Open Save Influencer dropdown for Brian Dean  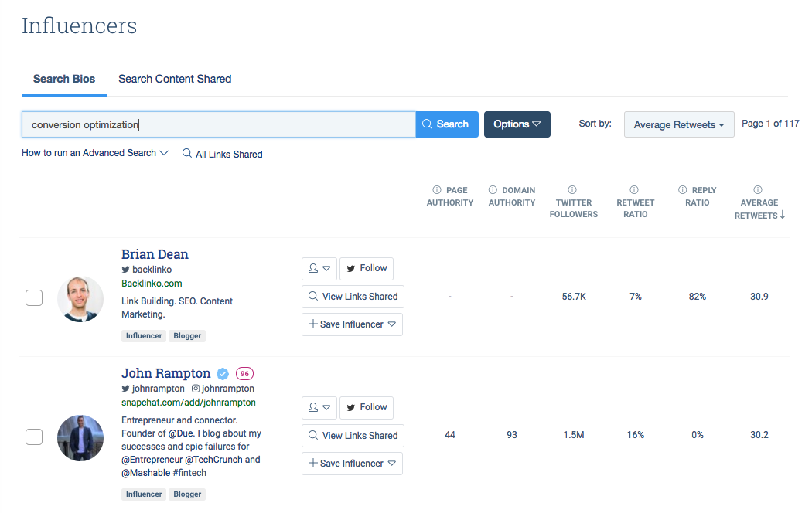(x=352, y=324)
